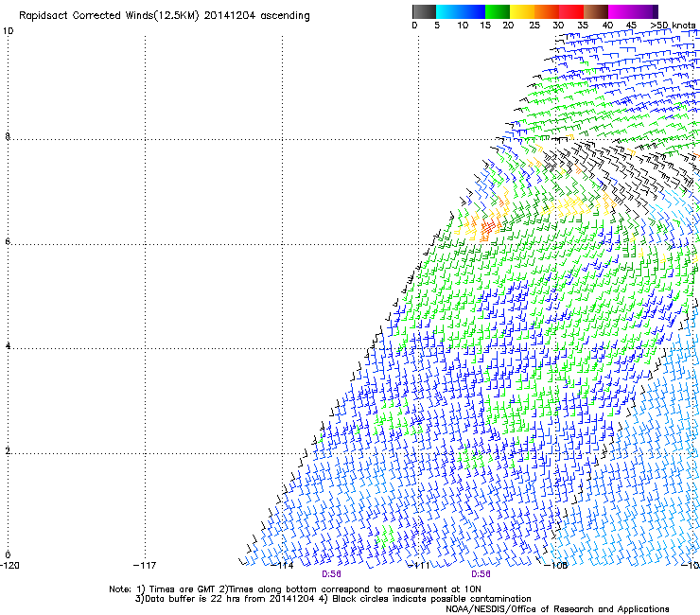Image resolution: width=700 pixels, height=615 pixels.
Task: Click the brown 35-40 knots legend swatch
Action: (x=596, y=11)
